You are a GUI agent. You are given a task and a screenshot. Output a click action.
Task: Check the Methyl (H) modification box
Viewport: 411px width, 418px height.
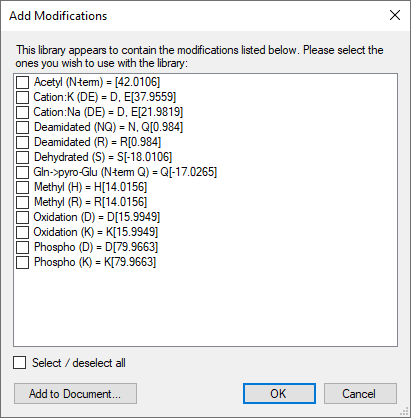coord(22,187)
